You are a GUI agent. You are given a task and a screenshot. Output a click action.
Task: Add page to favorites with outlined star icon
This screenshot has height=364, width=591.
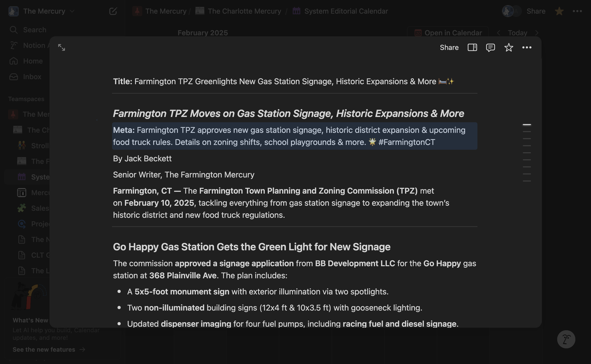point(508,47)
